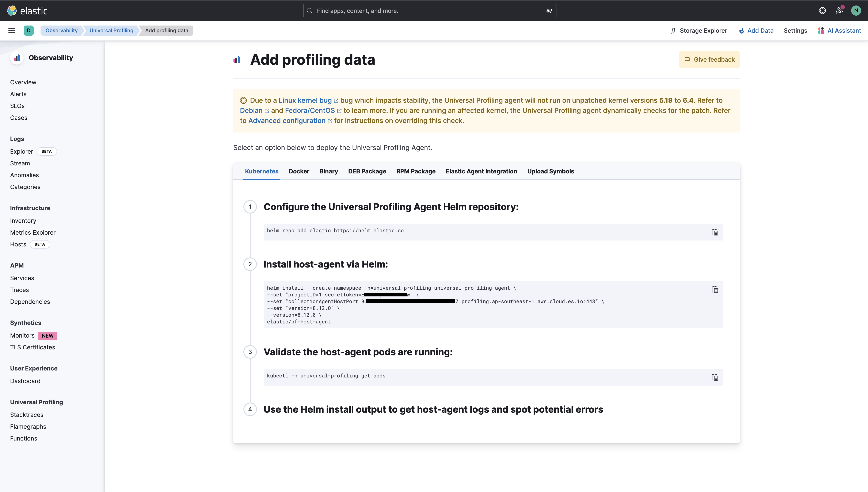The width and height of the screenshot is (868, 492).
Task: Open Storage Explorer
Action: click(703, 30)
